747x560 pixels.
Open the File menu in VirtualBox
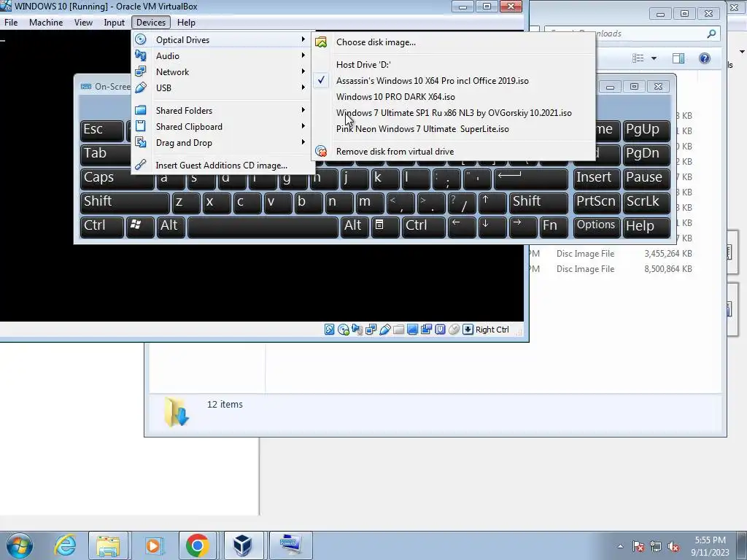pos(11,23)
